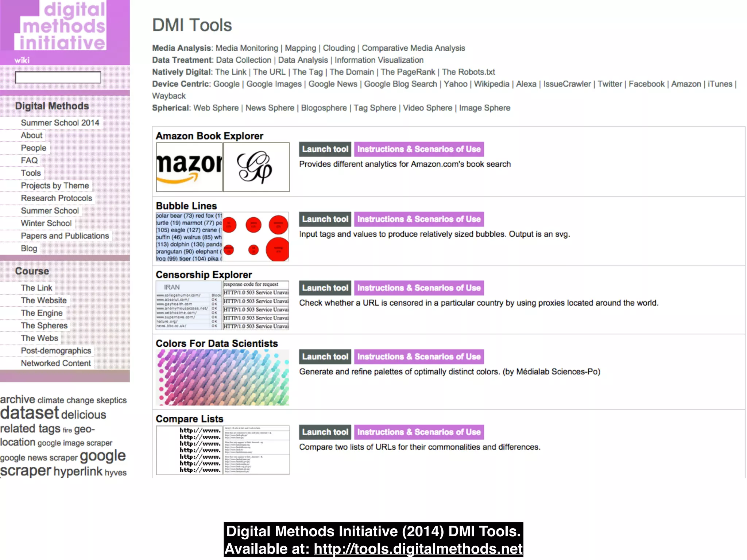This screenshot has width=747, height=560.
Task: Open The Webs course page
Action: point(39,338)
